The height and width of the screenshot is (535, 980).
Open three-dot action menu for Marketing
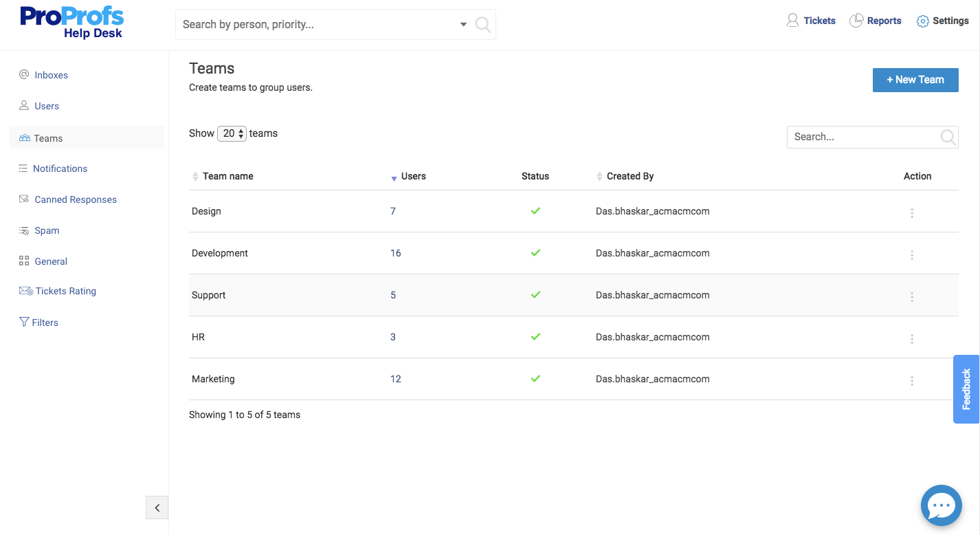[912, 381]
